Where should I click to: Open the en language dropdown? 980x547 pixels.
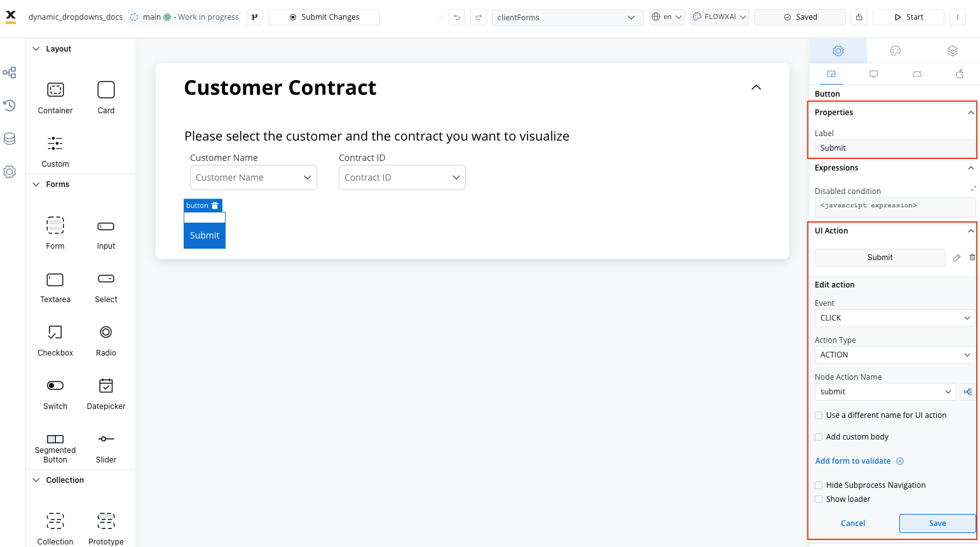667,17
